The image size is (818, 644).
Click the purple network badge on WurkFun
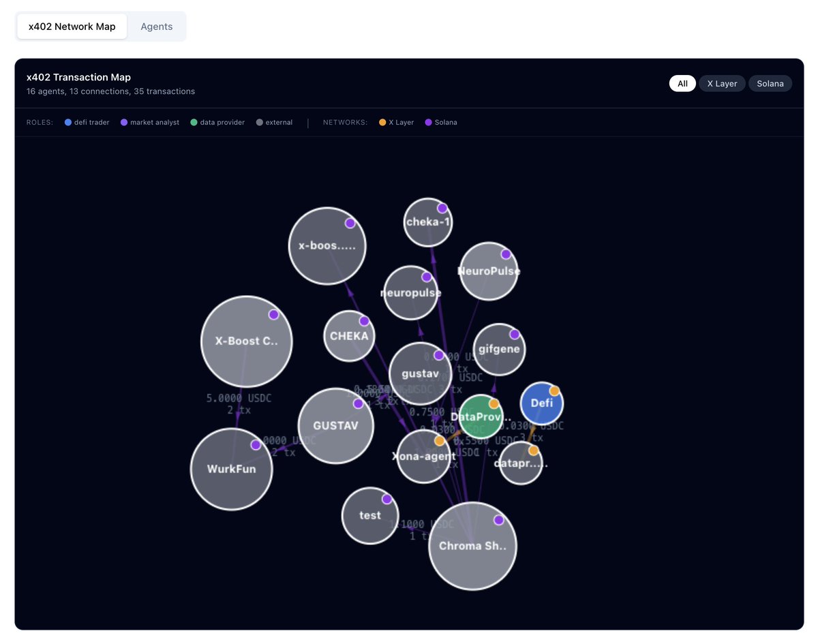tap(256, 445)
